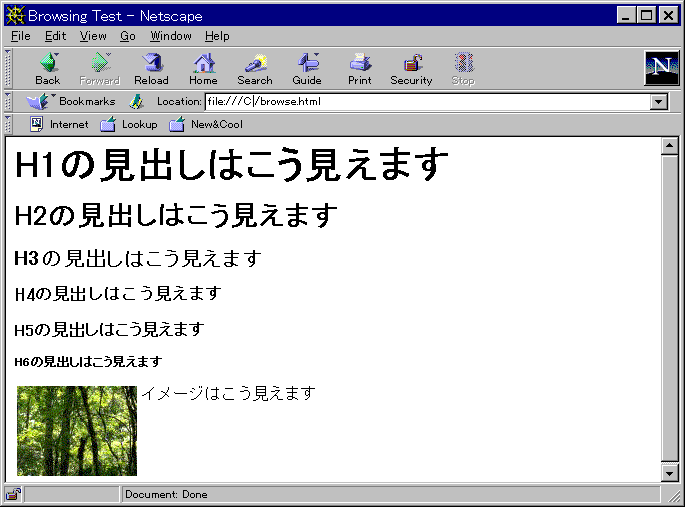Click the H3 heading text
The height and width of the screenshot is (507, 685).
[138, 258]
